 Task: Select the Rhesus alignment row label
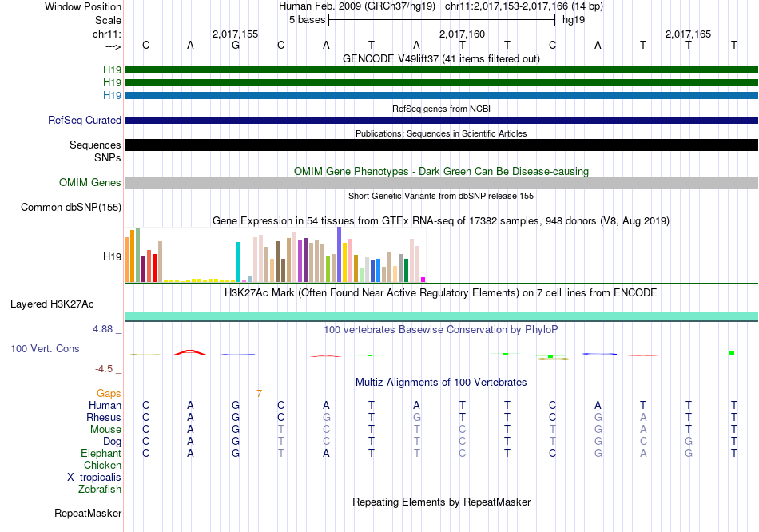[x=104, y=417]
